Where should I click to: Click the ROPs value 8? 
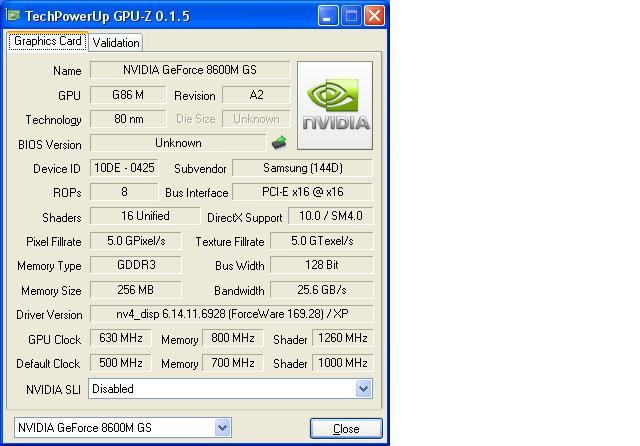click(x=124, y=192)
